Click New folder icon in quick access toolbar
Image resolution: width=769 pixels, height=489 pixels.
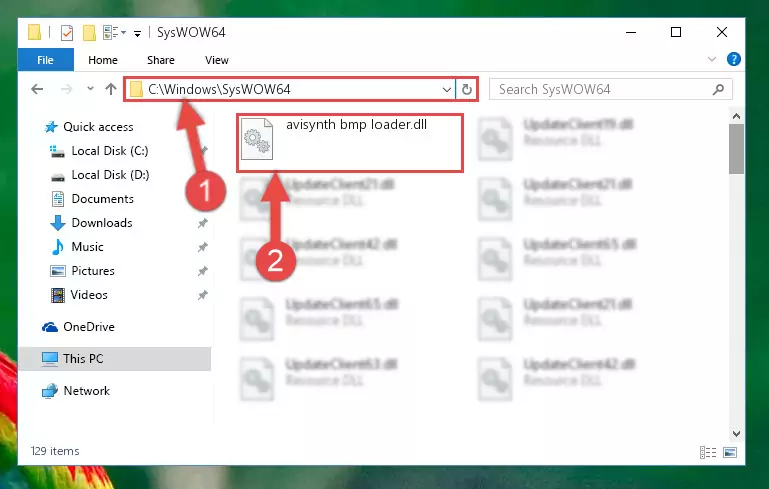[89, 32]
